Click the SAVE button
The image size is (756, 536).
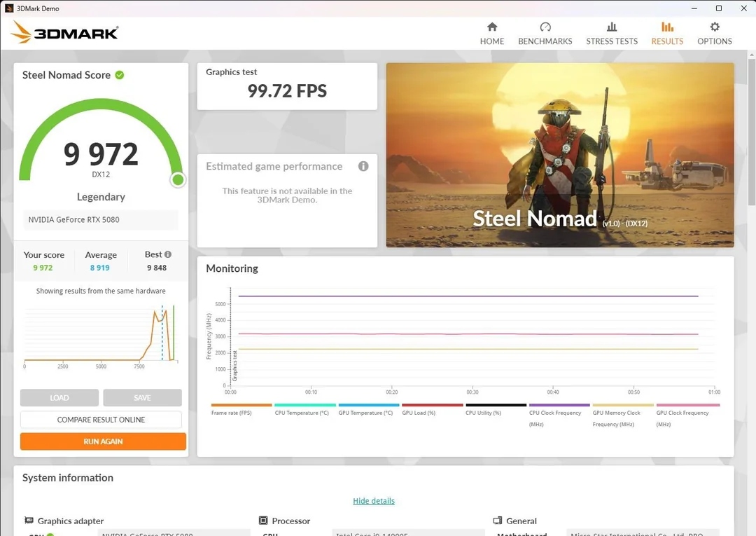142,397
